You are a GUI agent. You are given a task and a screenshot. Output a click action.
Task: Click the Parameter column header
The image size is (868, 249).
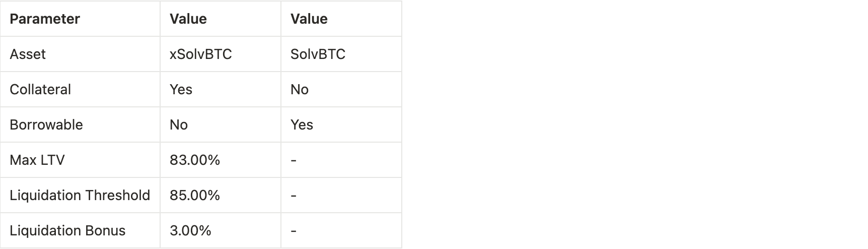pos(45,19)
